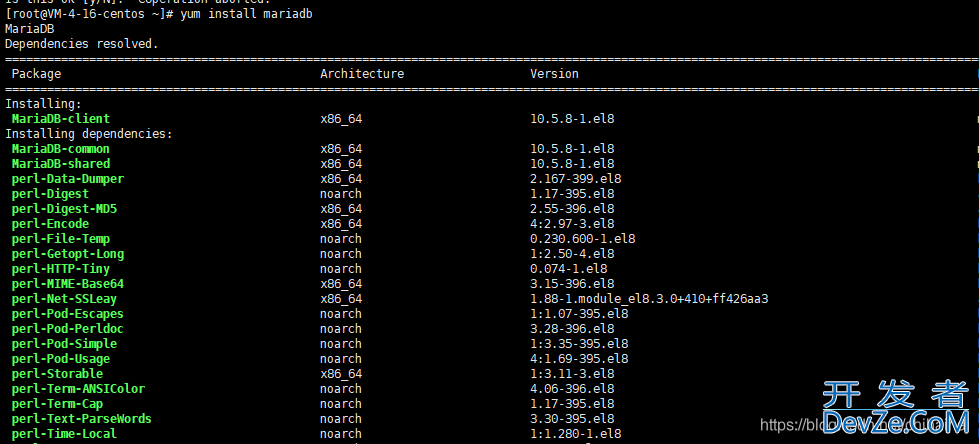Click version 1:1.280-1.el8
Viewport: 979px width, 444px height.
coord(576,433)
